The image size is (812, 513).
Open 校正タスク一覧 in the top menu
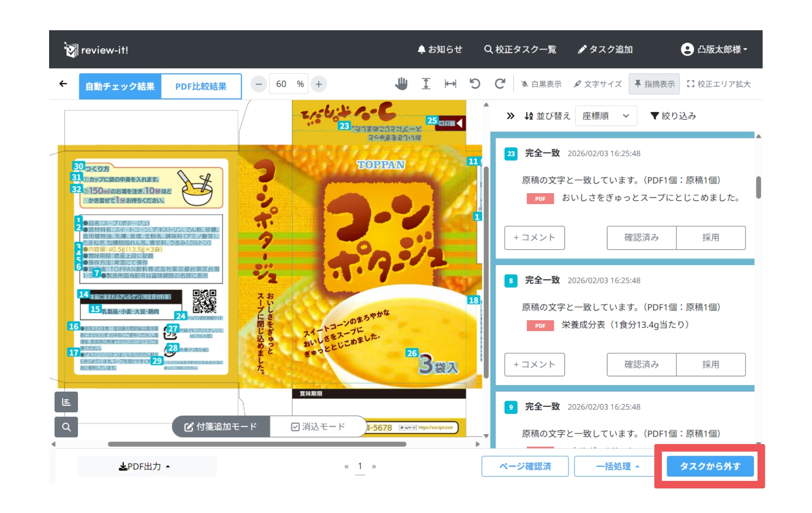[x=520, y=50]
